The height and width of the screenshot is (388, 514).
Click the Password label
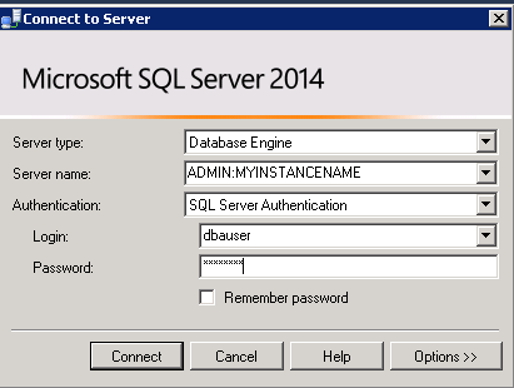pos(63,268)
